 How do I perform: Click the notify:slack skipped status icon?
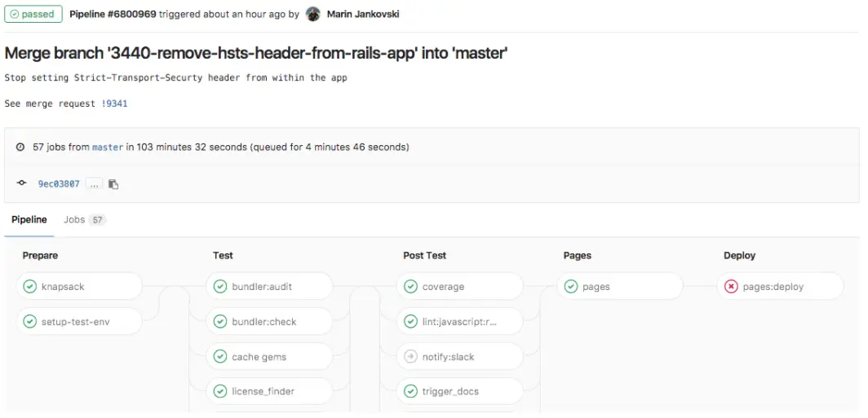410,357
